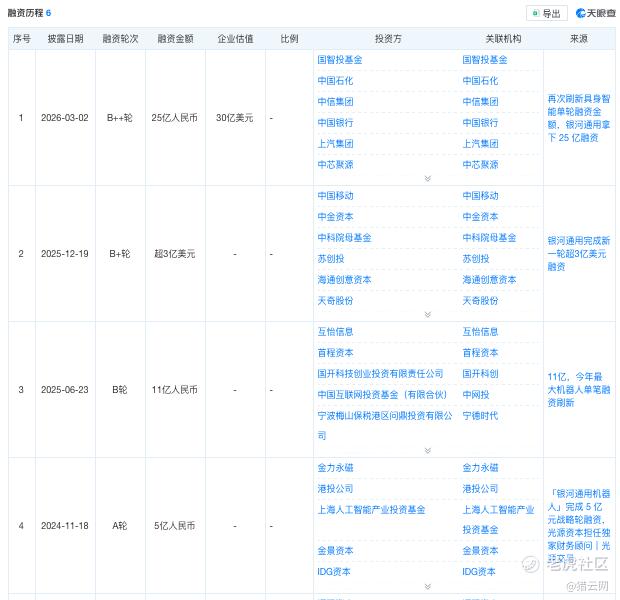The height and width of the screenshot is (600, 620).
Task: Open related institution 宁德时代
Action: (x=480, y=416)
